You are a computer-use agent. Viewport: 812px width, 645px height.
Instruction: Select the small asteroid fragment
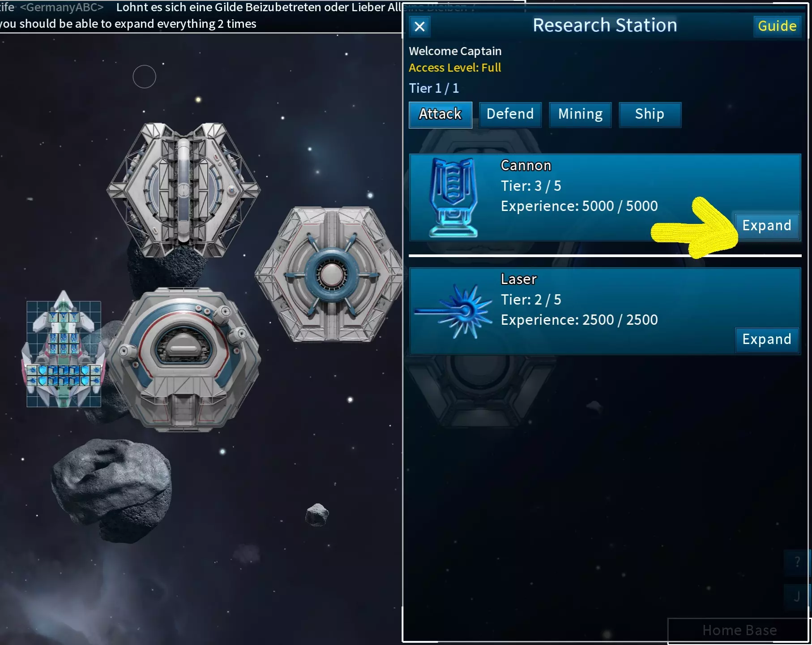pos(317,515)
